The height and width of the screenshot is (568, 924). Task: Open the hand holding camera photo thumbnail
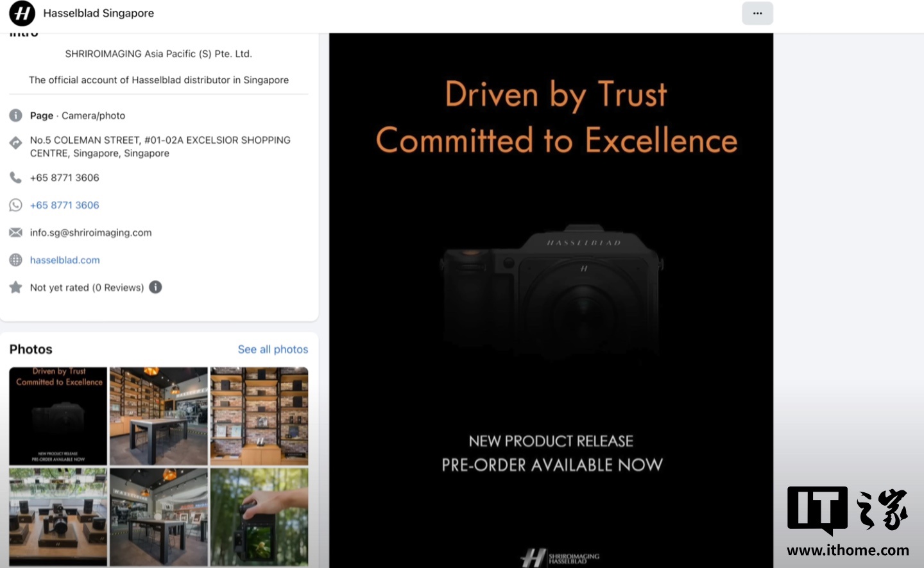tap(259, 517)
